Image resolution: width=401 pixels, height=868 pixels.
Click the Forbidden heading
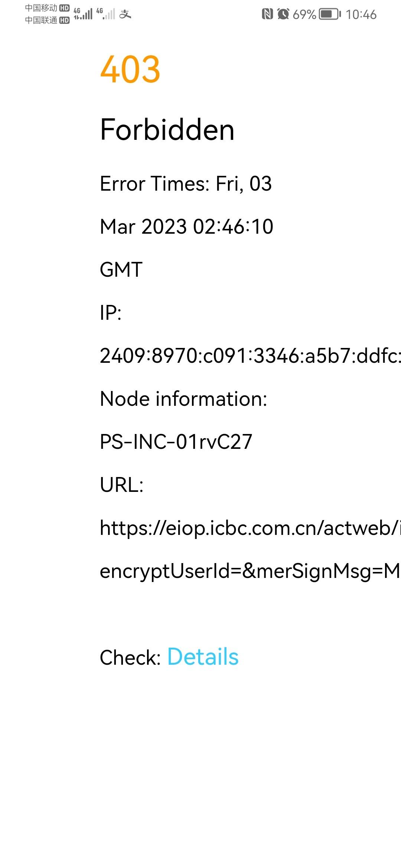click(167, 129)
